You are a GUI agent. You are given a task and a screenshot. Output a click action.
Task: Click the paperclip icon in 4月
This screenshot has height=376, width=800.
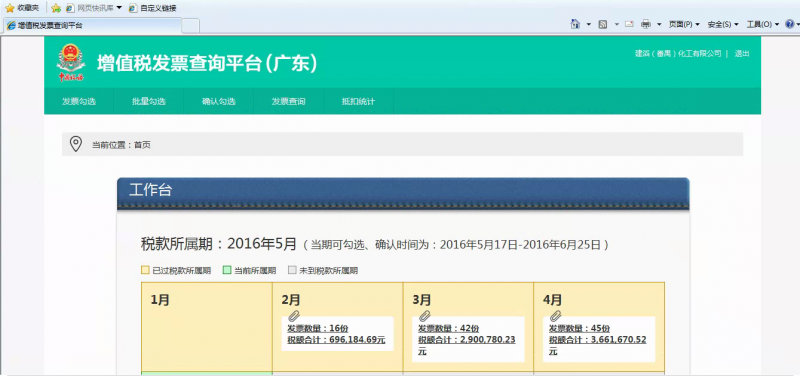555,316
